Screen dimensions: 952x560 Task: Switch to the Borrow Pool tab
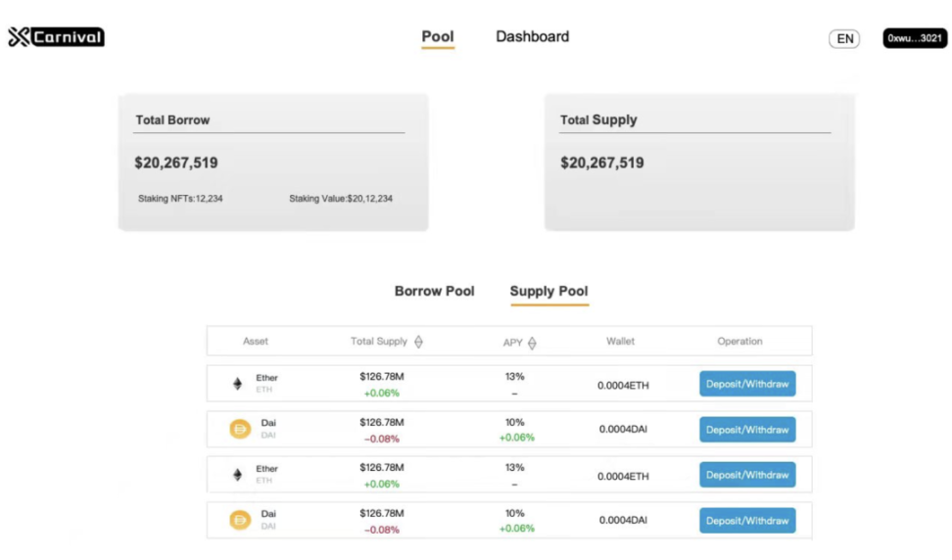coord(434,291)
